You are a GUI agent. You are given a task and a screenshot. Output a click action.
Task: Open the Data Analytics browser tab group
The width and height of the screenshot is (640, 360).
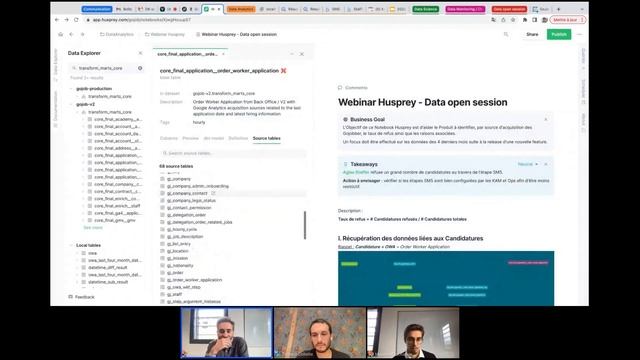[241, 9]
